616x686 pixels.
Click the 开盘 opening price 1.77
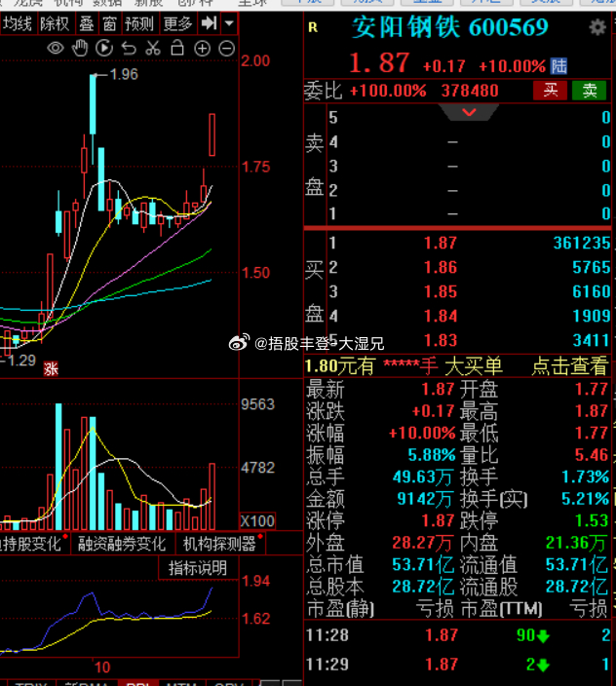(591, 389)
